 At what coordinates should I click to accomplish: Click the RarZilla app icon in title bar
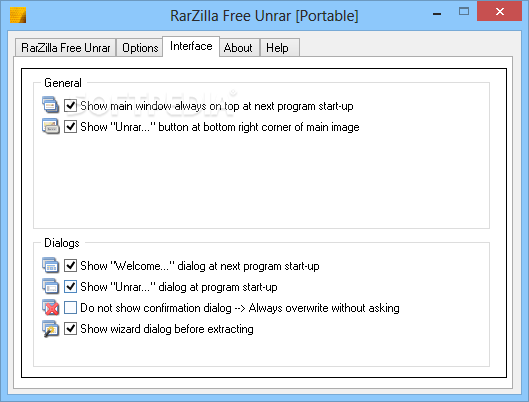click(18, 15)
